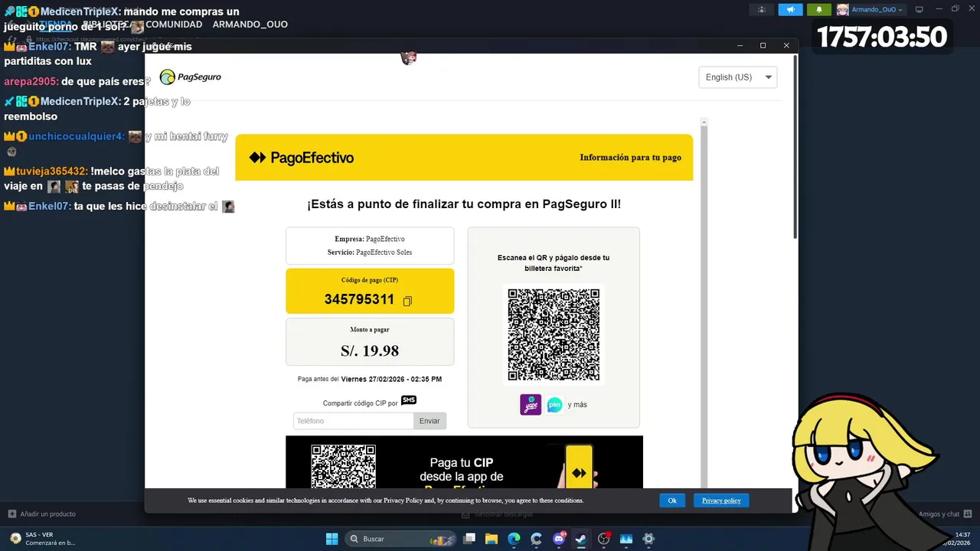Click the S/. 19.98 amount
980x551 pixels.
coord(370,351)
